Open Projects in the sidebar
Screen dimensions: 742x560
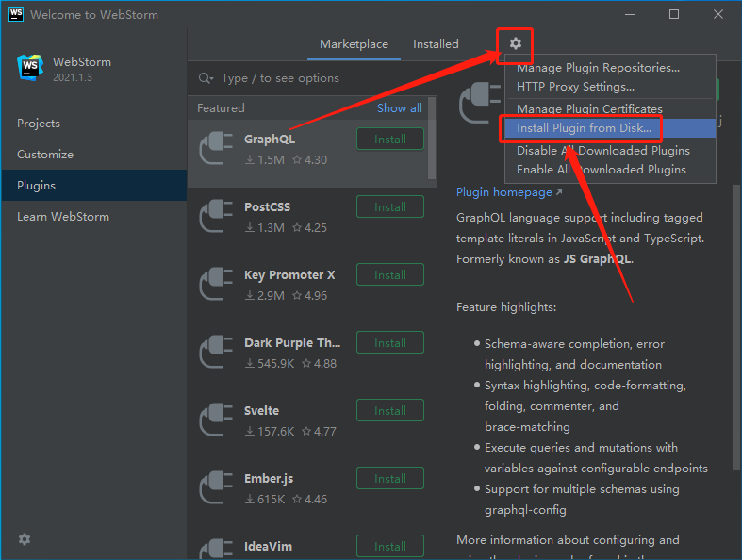(x=94, y=124)
